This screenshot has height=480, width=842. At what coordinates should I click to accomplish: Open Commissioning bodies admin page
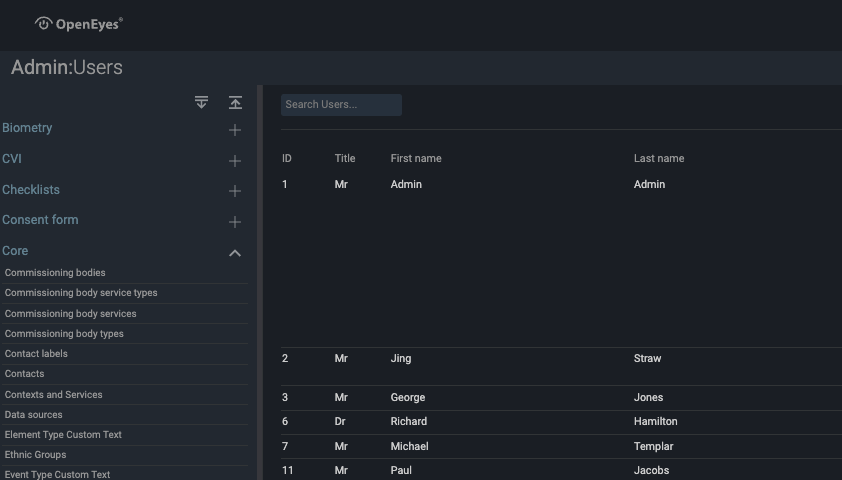point(55,273)
